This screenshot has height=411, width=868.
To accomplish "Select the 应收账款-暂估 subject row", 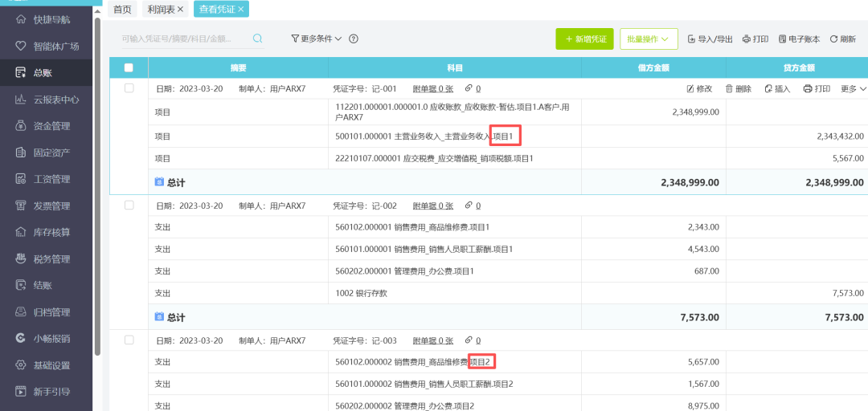I will click(508, 112).
